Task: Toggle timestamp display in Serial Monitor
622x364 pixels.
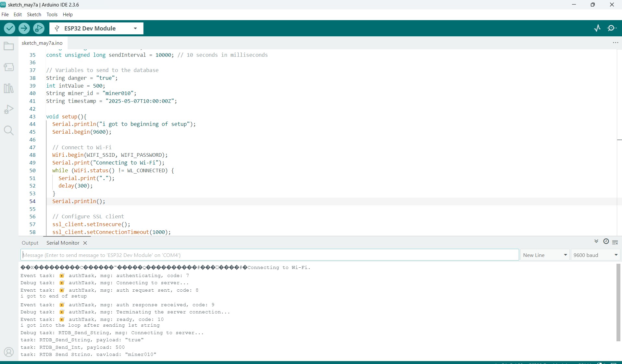Action: pyautogui.click(x=606, y=241)
